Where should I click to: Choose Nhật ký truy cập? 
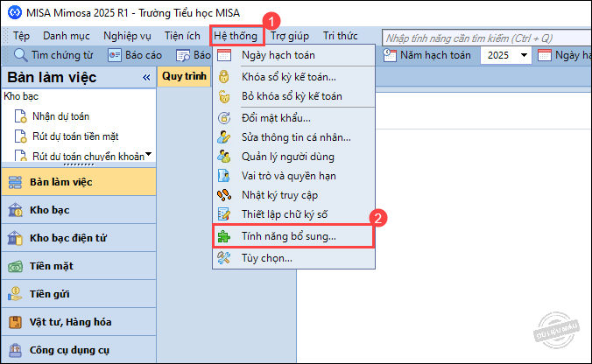293,195
